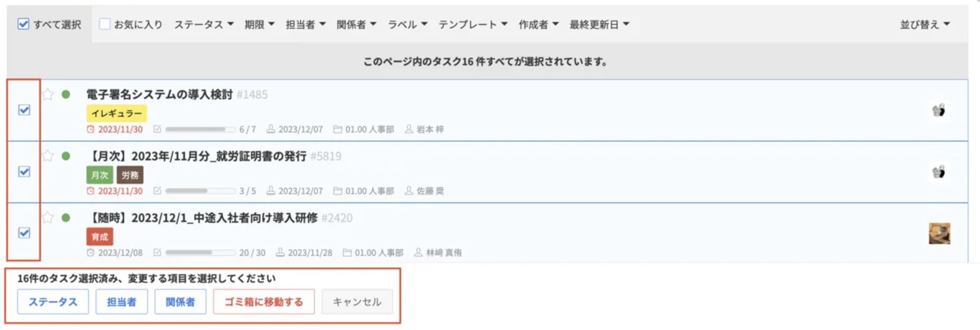Open the テンプレート filter menu
980x330 pixels.
click(473, 24)
